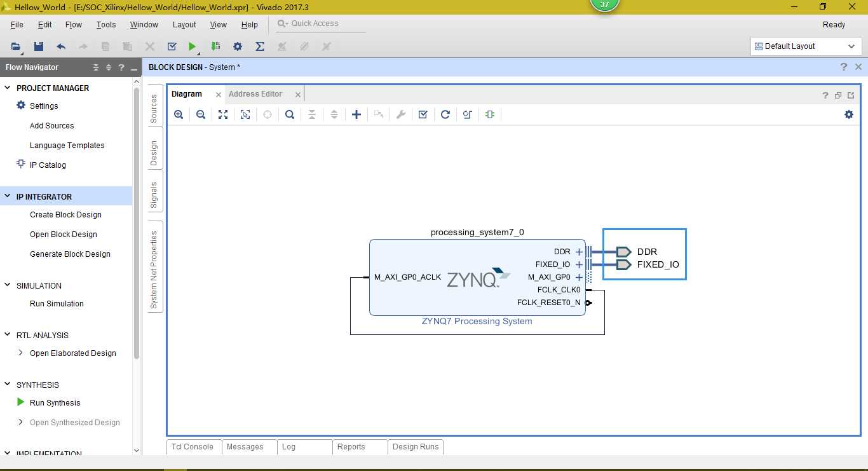Screen dimensions: 868x471
Task: Collapse the SYNTHESIS section
Action: coord(8,385)
